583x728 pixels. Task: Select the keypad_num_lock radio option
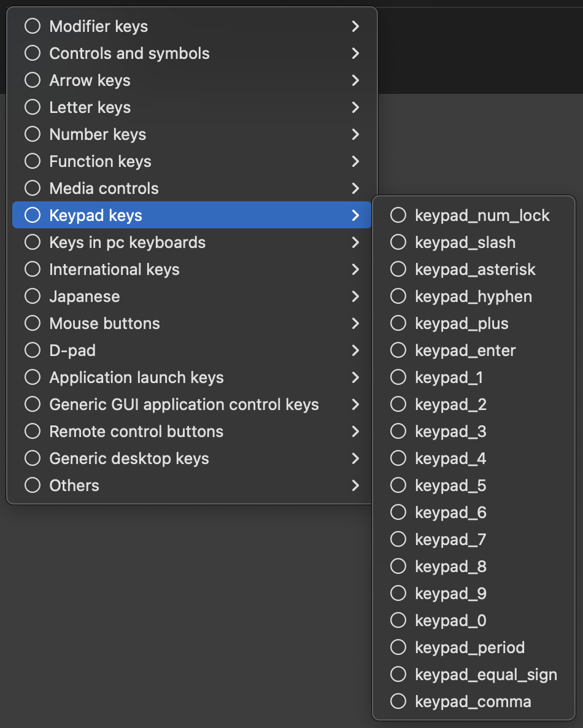tap(398, 215)
